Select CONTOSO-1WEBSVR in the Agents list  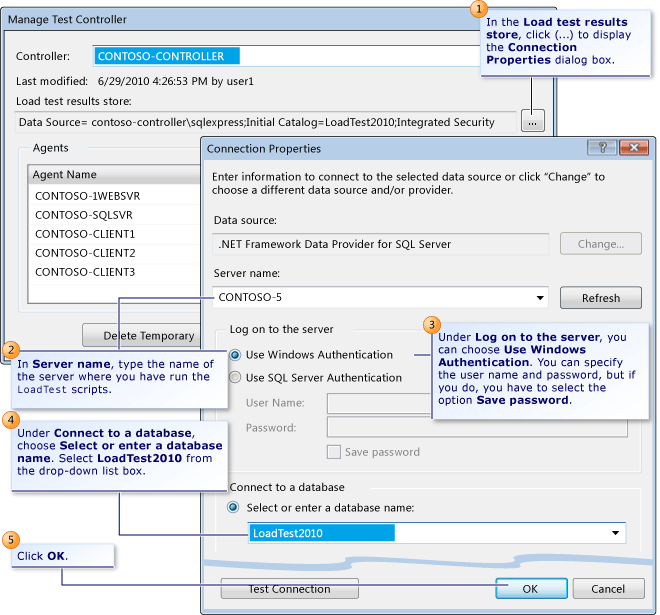point(114,196)
